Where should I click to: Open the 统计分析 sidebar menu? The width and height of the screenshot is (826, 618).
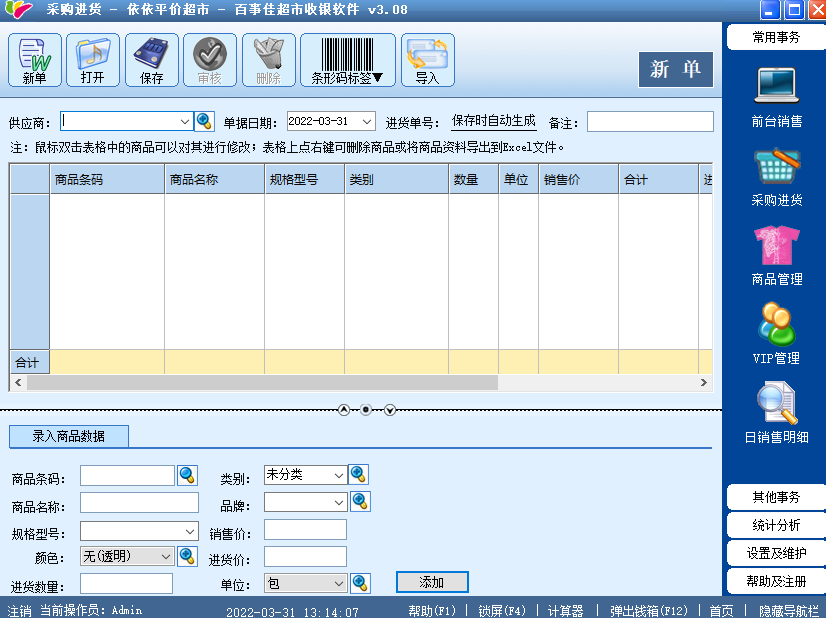(776, 525)
